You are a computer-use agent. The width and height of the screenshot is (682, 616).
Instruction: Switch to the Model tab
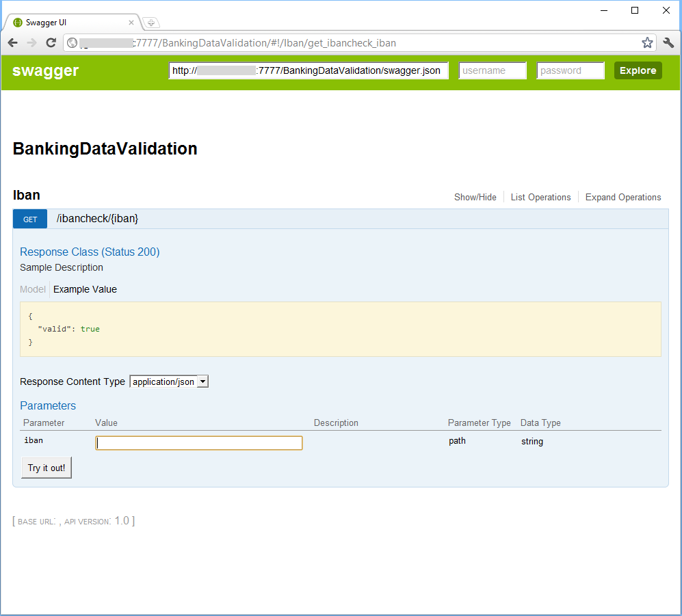tap(33, 289)
